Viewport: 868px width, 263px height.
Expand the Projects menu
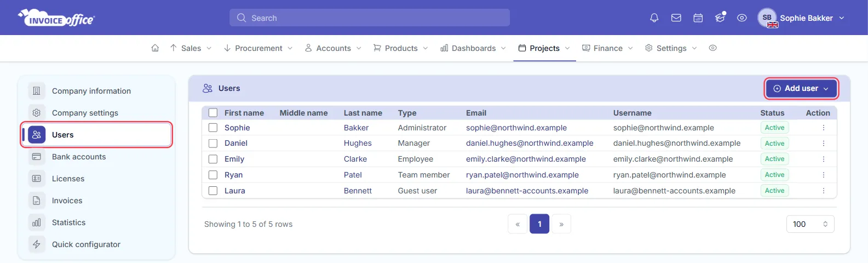click(x=544, y=48)
